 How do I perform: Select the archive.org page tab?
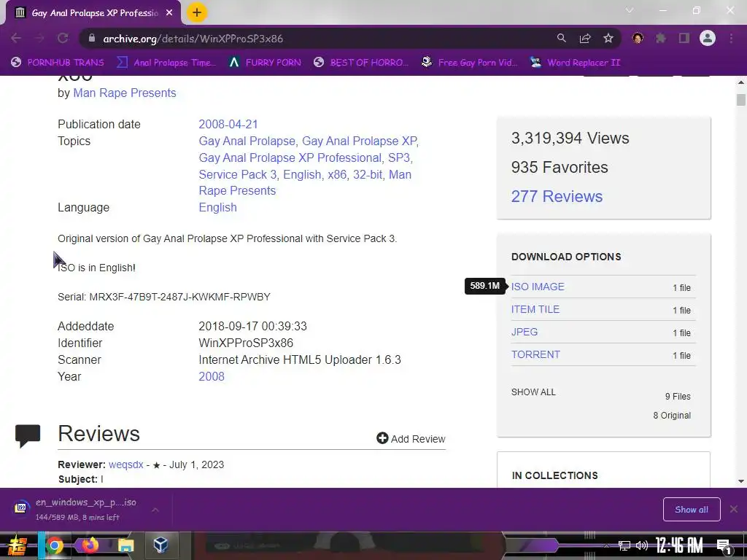click(93, 13)
